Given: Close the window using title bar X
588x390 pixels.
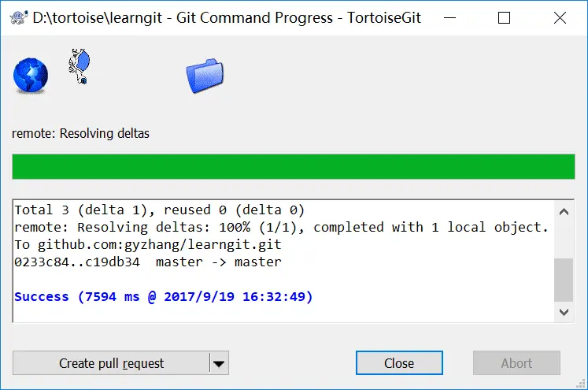Looking at the screenshot, I should [x=560, y=17].
